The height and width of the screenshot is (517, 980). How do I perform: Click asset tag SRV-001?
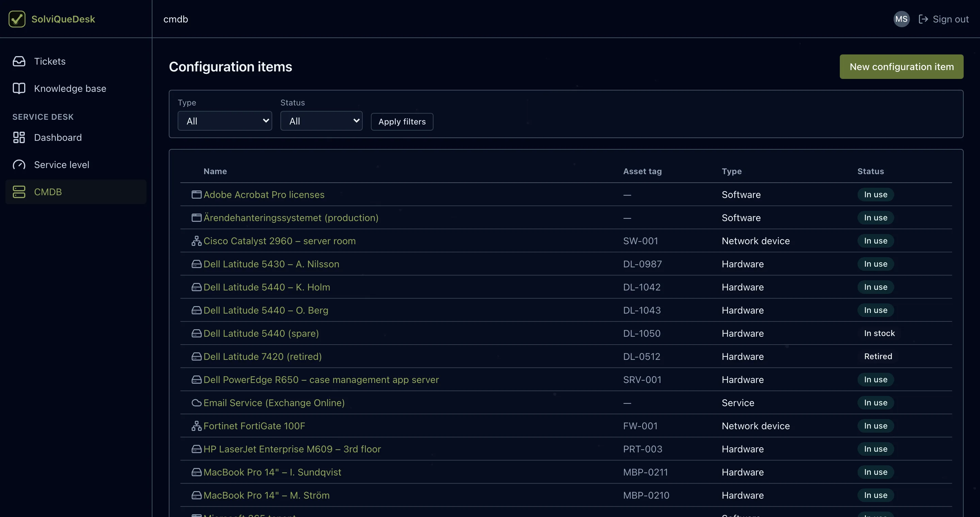[642, 380]
